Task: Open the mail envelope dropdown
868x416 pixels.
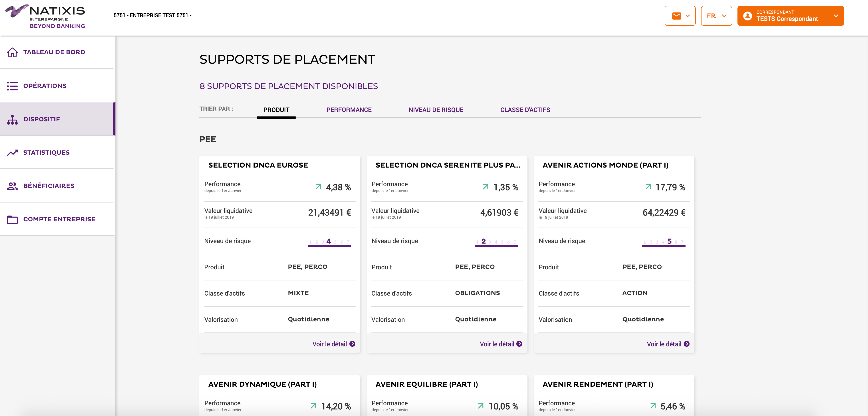Action: pos(680,16)
